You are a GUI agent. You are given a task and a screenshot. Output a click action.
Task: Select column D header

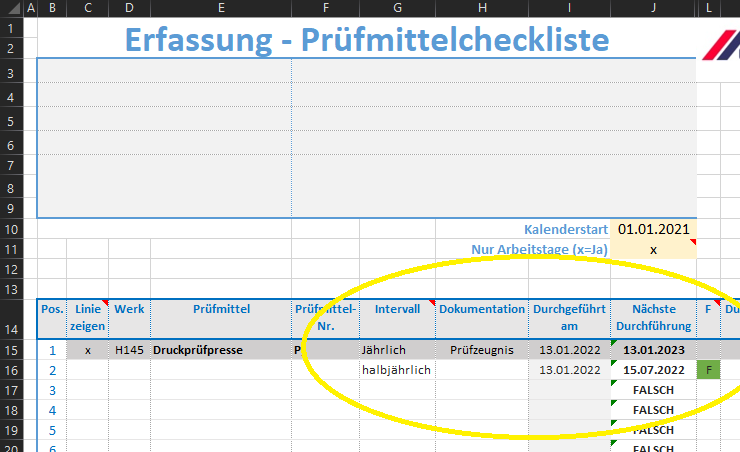(129, 8)
